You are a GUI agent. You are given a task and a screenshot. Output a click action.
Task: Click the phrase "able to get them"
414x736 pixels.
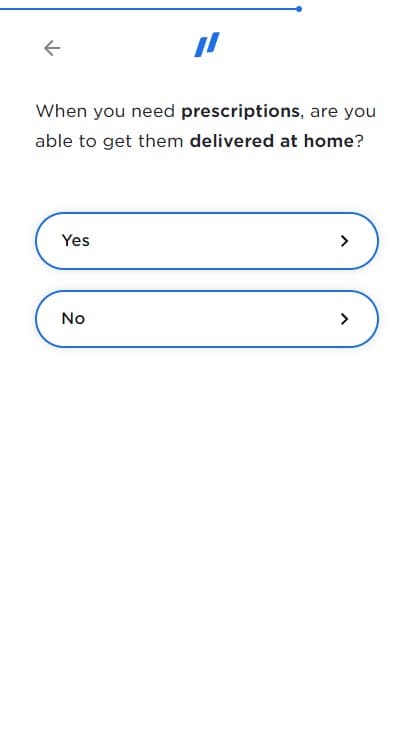[109, 142]
